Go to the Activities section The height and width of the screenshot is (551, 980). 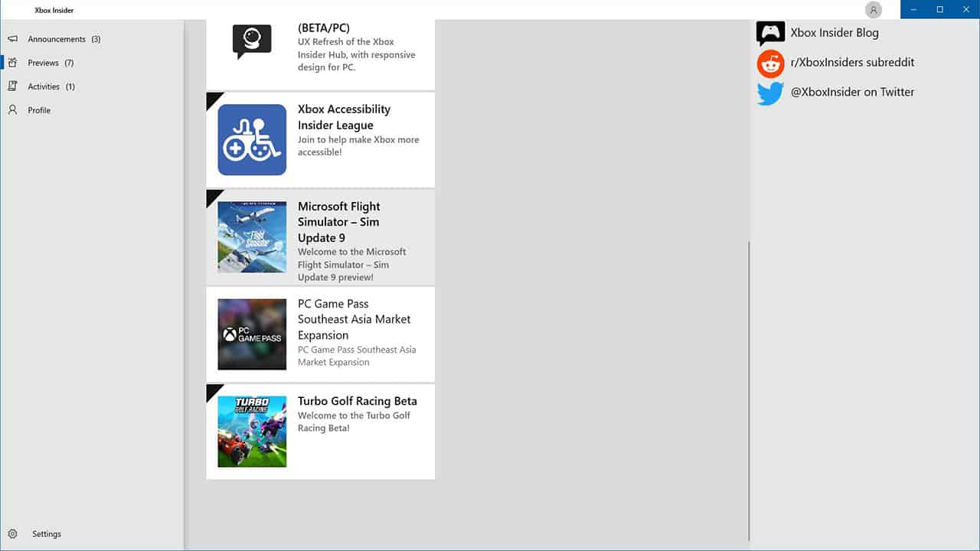point(92,86)
